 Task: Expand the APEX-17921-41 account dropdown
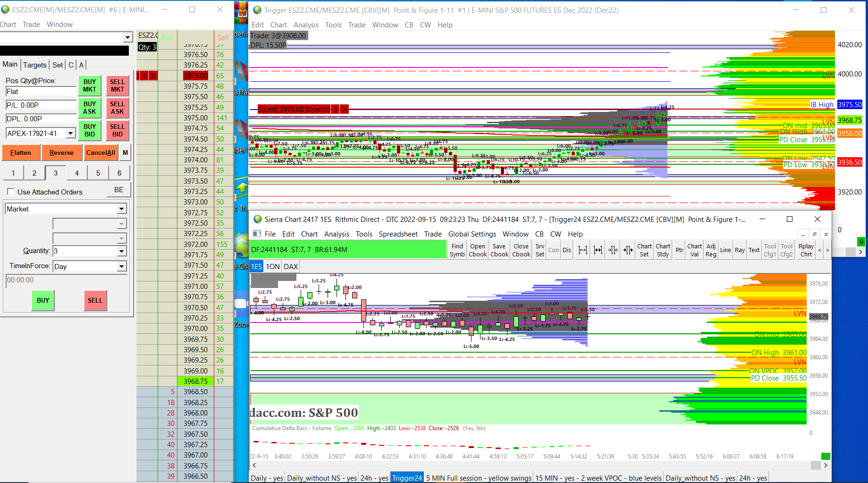71,133
